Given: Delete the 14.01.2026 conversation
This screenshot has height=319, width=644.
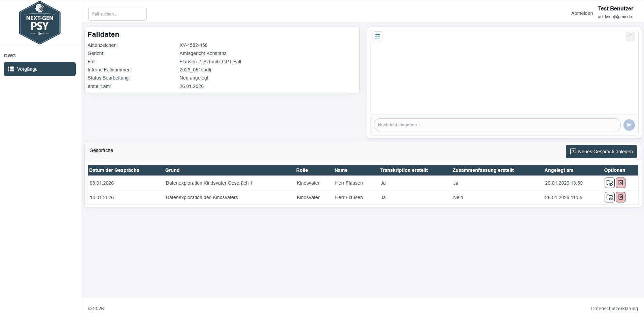Looking at the screenshot, I should point(620,197).
